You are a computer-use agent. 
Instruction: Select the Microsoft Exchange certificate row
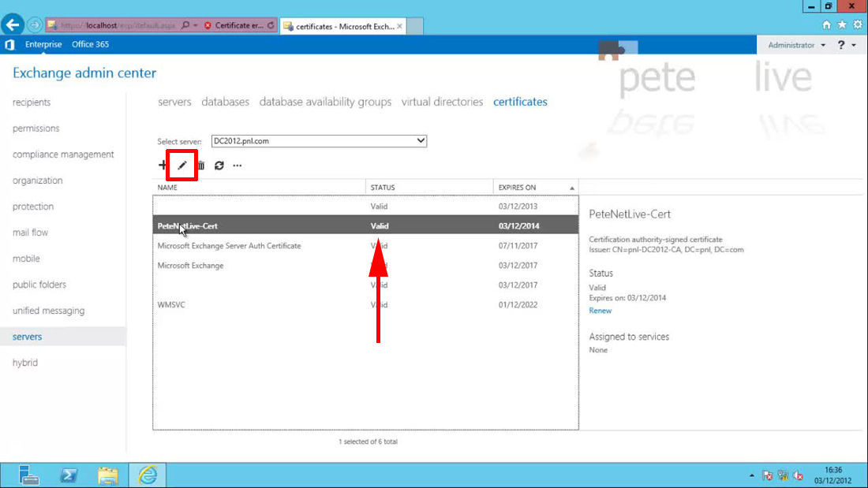coord(365,266)
